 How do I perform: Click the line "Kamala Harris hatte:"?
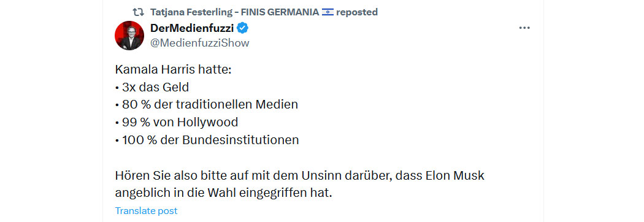[174, 69]
